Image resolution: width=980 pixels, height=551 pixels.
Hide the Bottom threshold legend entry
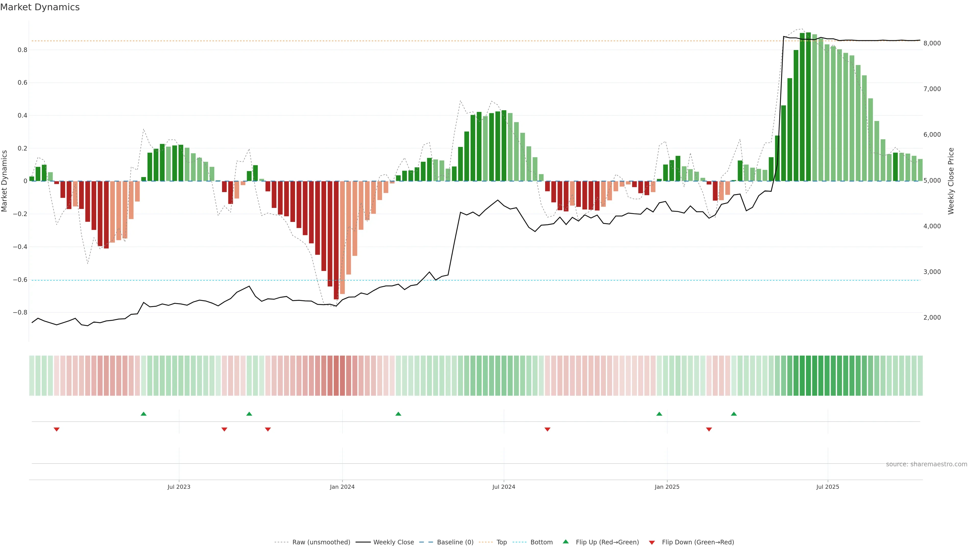[x=541, y=542]
